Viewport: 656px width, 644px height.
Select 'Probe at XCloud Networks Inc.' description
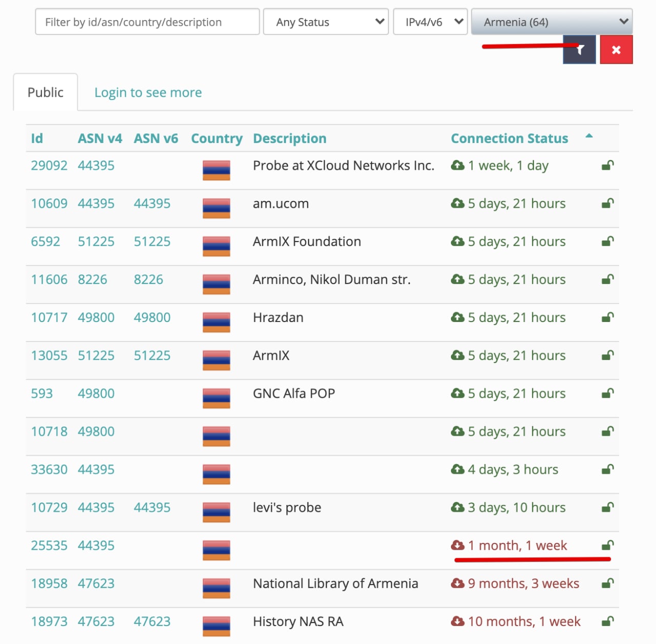(343, 166)
